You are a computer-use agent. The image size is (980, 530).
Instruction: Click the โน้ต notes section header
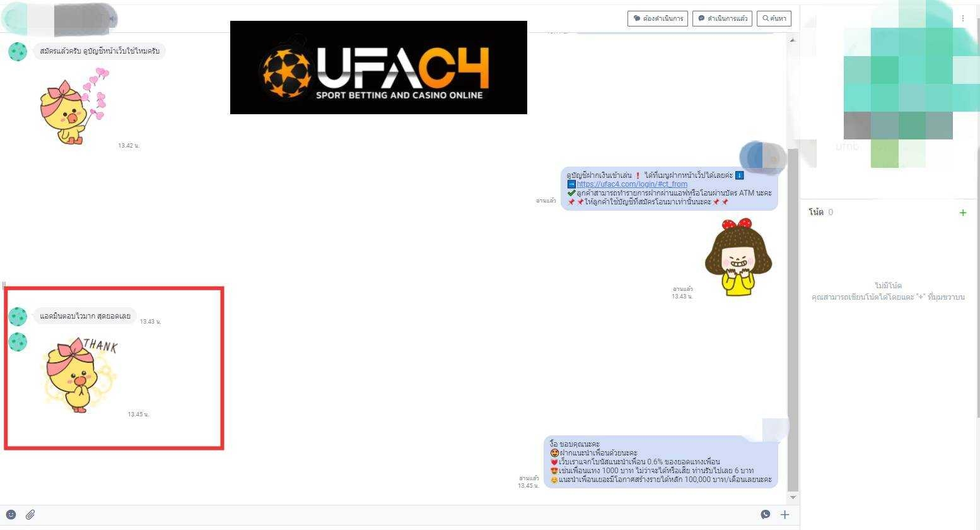click(x=816, y=212)
